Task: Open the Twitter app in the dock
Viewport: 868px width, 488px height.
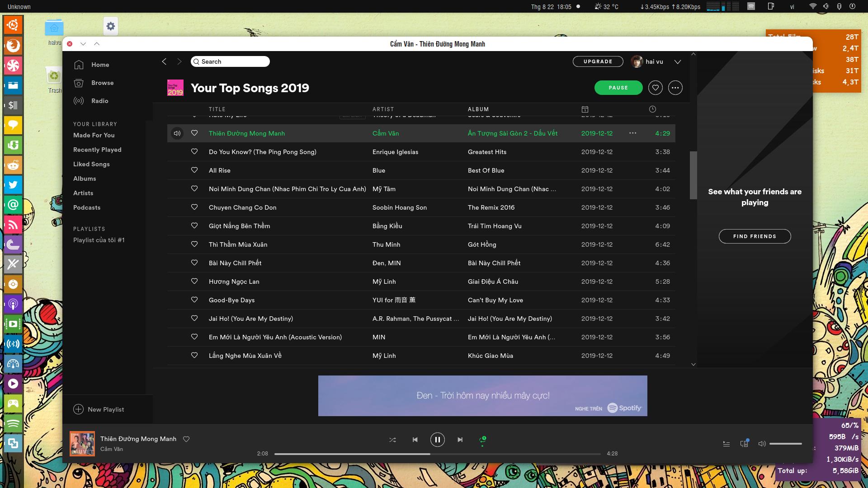Action: pos(13,185)
